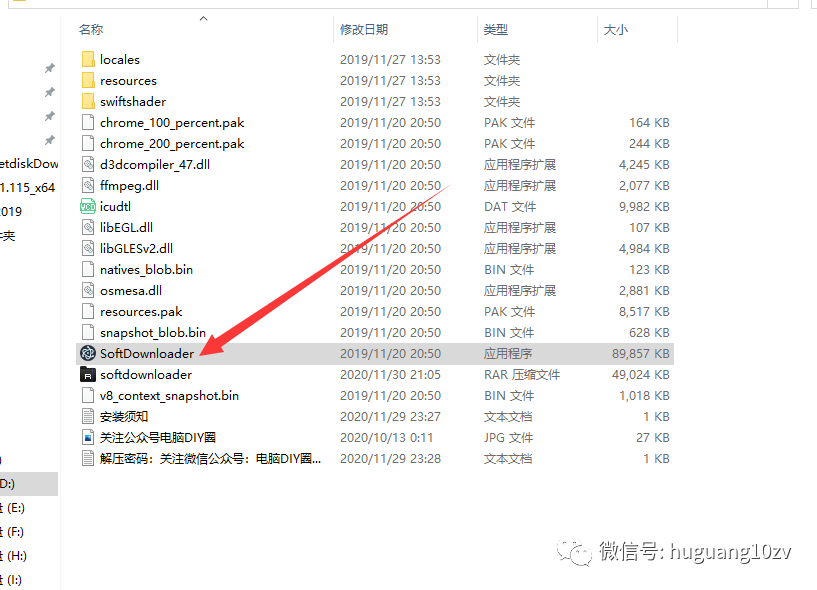
Task: Open the 1.115_x64 quick access item
Action: [28, 188]
